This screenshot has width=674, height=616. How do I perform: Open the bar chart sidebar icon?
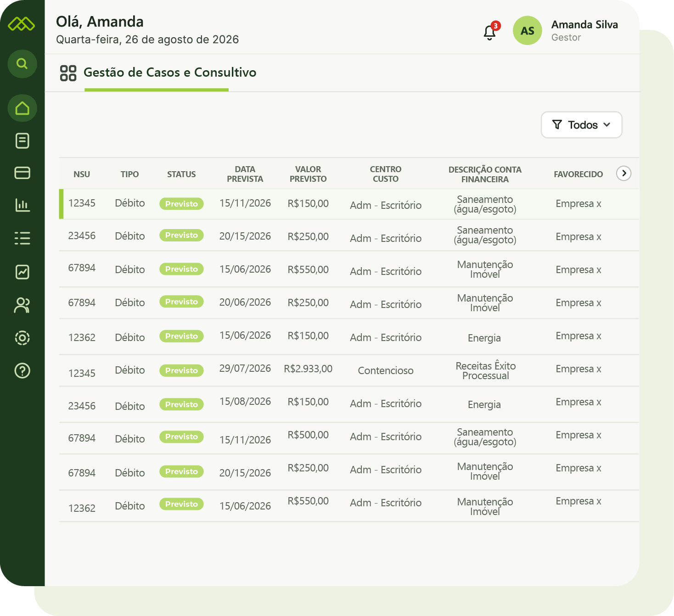(22, 205)
